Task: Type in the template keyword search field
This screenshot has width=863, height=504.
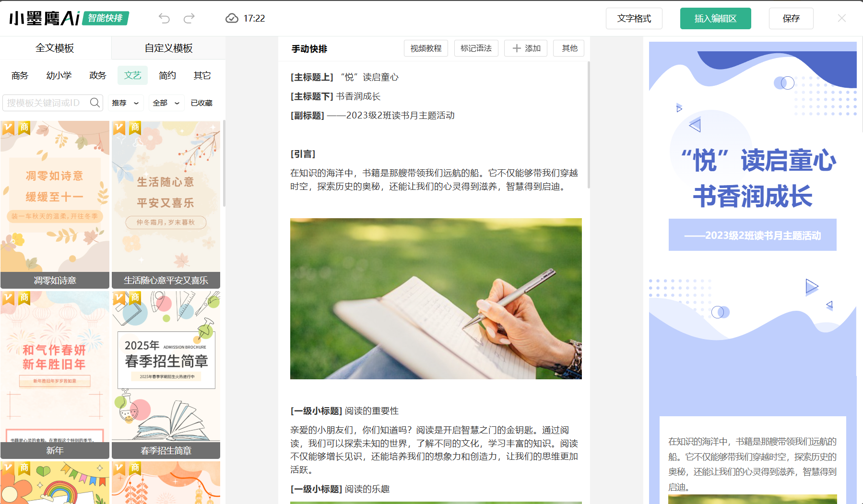Action: (x=46, y=103)
